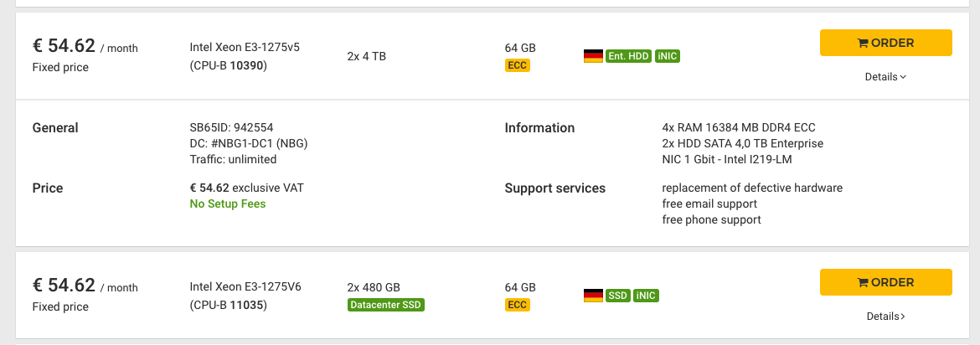Click the ECC badge under first 64 GB
This screenshot has width=980, height=345.
pos(517,64)
